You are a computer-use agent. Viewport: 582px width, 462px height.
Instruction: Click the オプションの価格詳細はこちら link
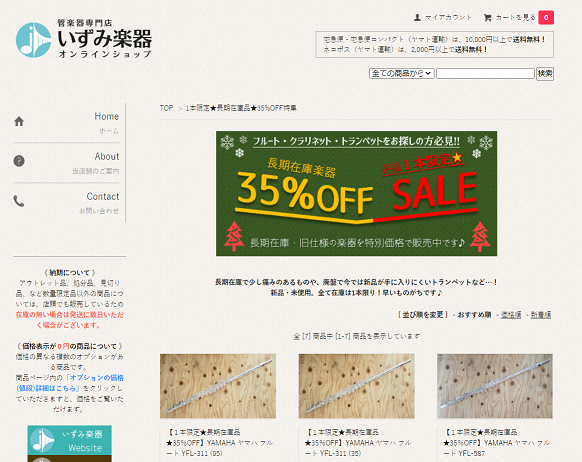70,383
